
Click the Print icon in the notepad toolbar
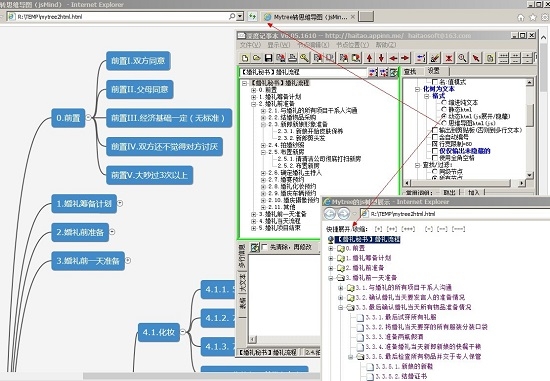coord(292,58)
